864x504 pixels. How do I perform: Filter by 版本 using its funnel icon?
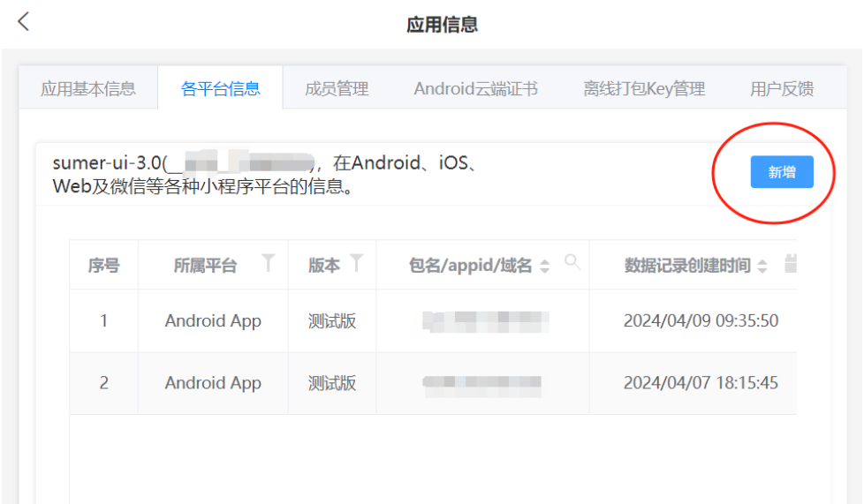point(357,263)
